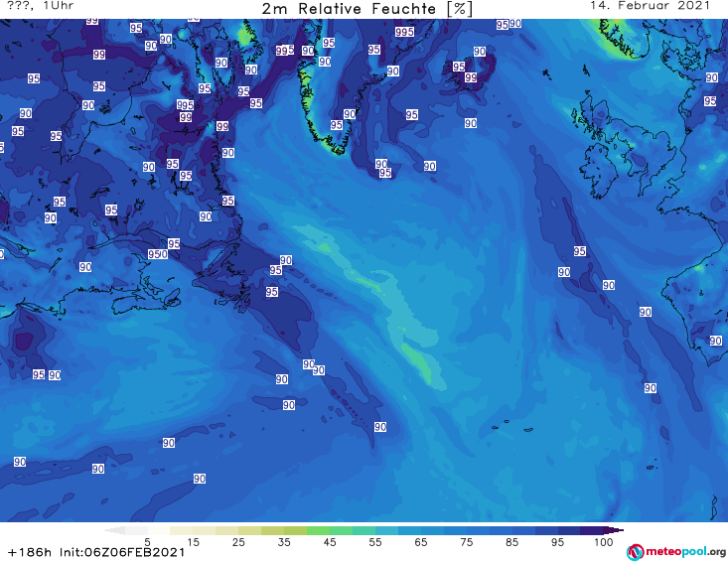This screenshot has width=728, height=562.
Task: Click legend value '25'
Action: click(238, 542)
